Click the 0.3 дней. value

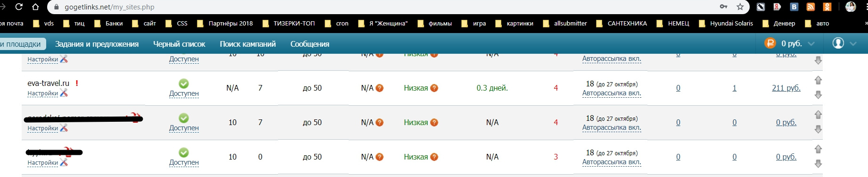coord(492,88)
